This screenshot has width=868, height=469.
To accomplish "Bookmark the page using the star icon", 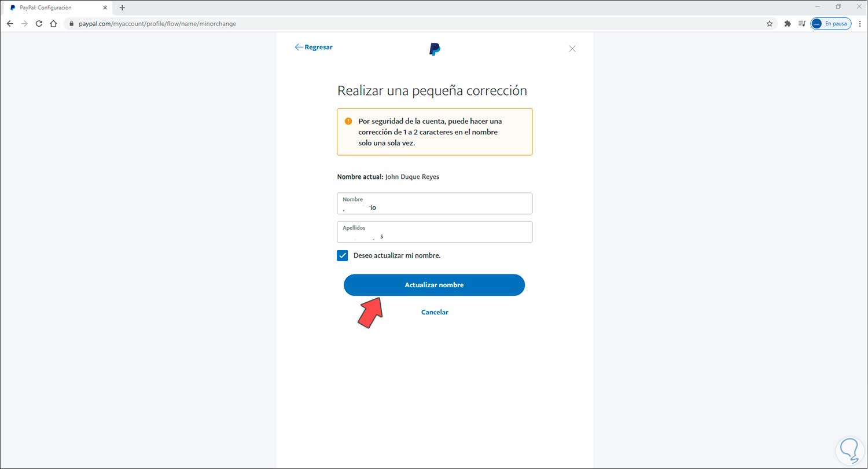I will pyautogui.click(x=770, y=24).
